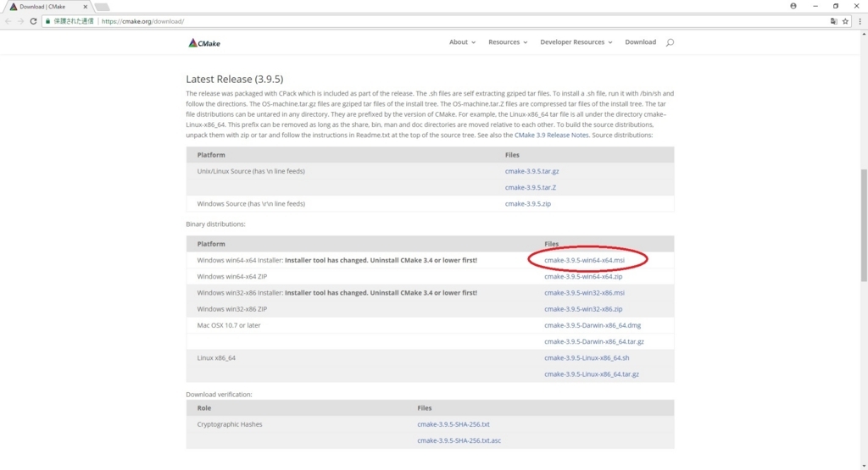The height and width of the screenshot is (470, 868).
Task: Open a new browser tab
Action: tap(102, 7)
